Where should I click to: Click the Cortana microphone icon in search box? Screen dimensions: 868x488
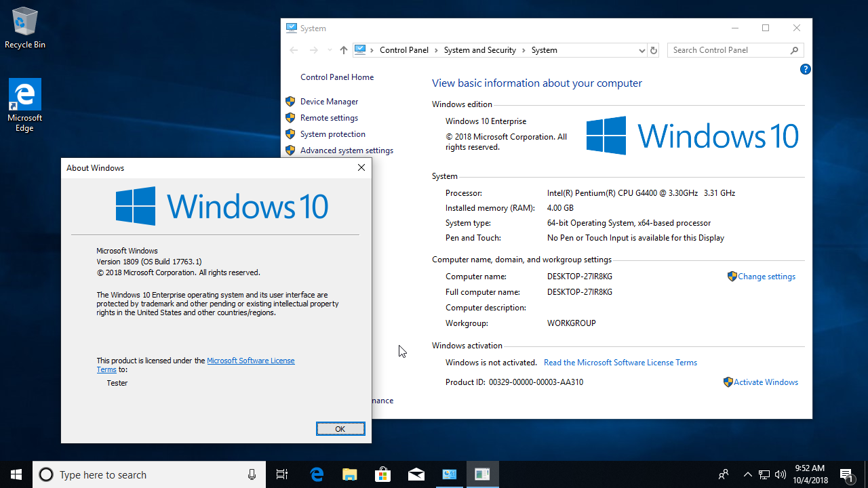click(252, 474)
